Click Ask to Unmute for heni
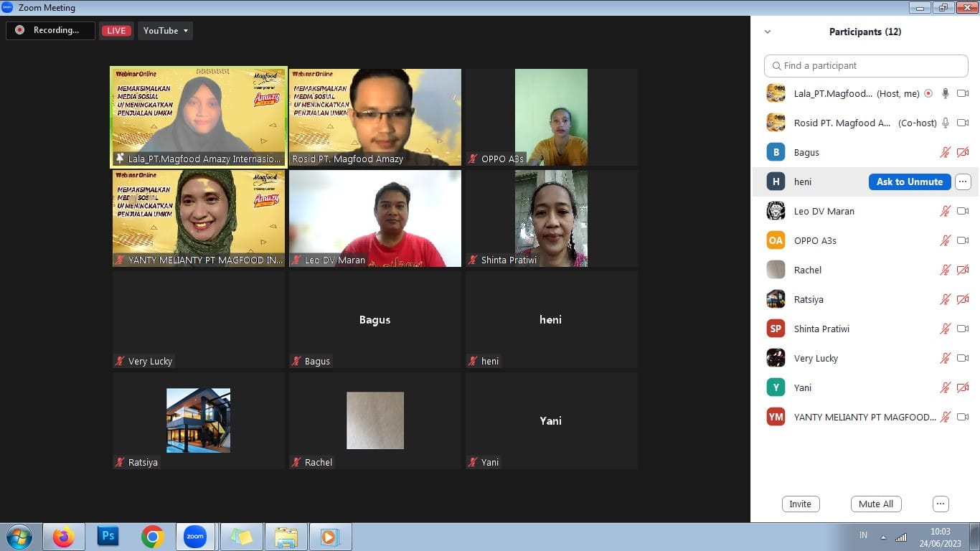Image resolution: width=980 pixels, height=551 pixels. click(910, 182)
